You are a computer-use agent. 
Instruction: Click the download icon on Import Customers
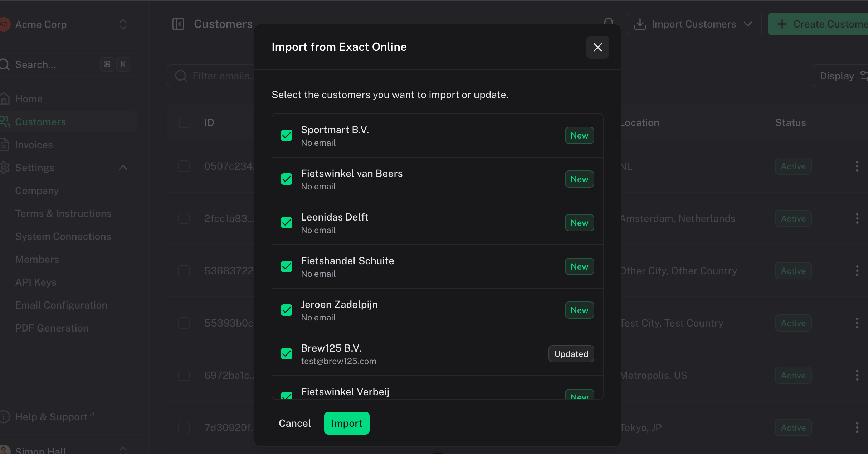[640, 24]
